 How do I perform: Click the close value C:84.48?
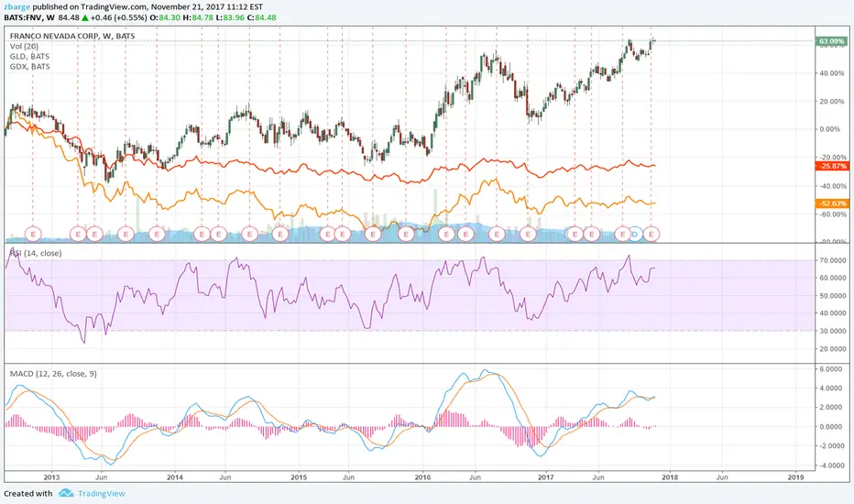click(x=261, y=17)
